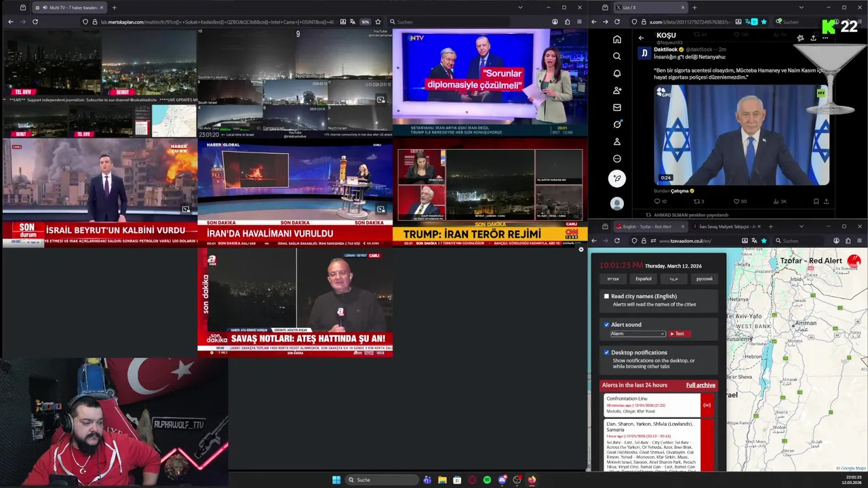Click the X compose post button
Viewport: 868px width, 488px height.
tap(616, 178)
